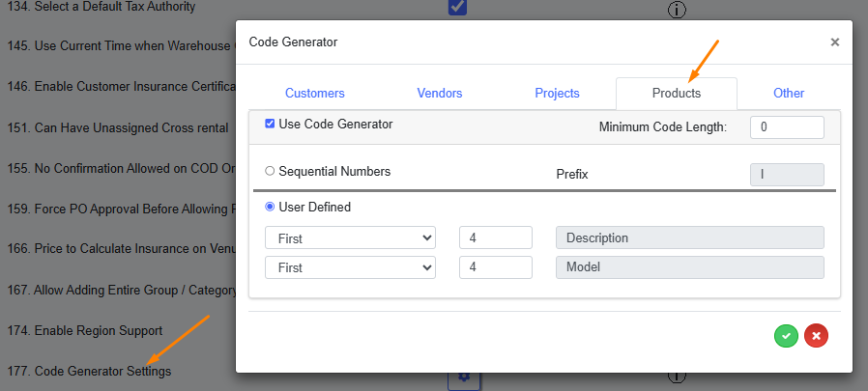Select the Sequential Numbers radio option
The image size is (868, 391).
pos(270,171)
